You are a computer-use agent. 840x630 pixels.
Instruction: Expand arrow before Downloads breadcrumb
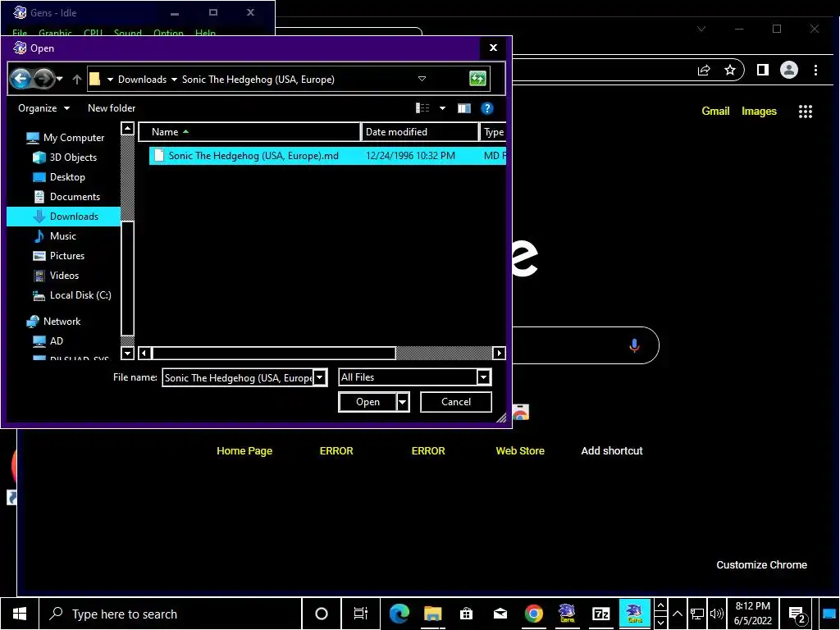tap(110, 80)
